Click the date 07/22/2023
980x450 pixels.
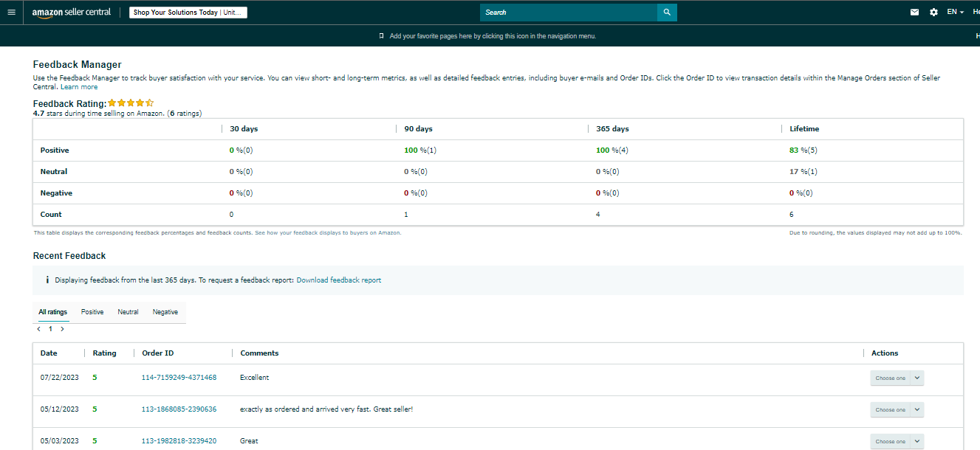pyautogui.click(x=60, y=378)
